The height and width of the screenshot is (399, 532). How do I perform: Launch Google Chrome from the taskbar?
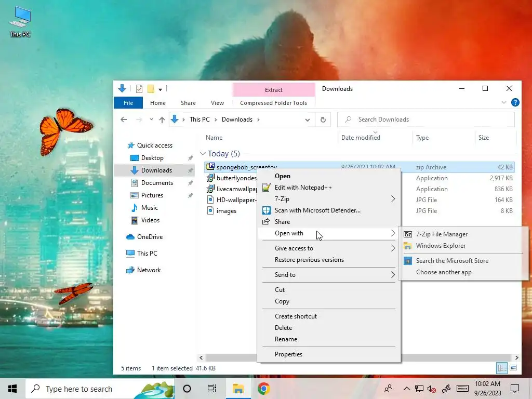pos(263,389)
